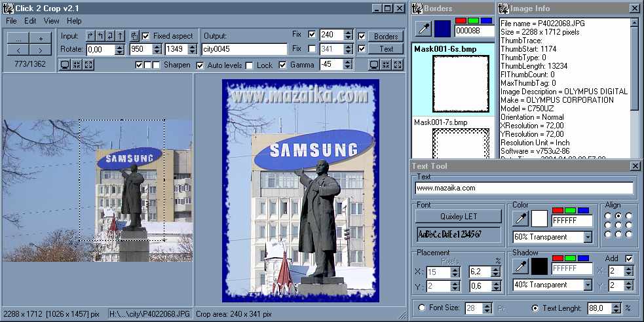The image size is (644, 322).
Task: Click the rotate 180 degrees arrow icon
Action: pyautogui.click(x=110, y=36)
